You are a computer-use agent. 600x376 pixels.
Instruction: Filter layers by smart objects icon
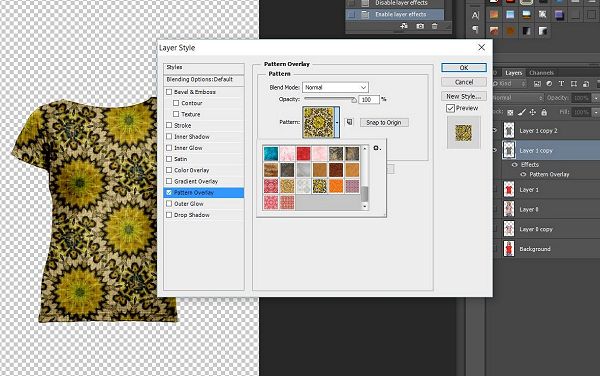pyautogui.click(x=585, y=83)
